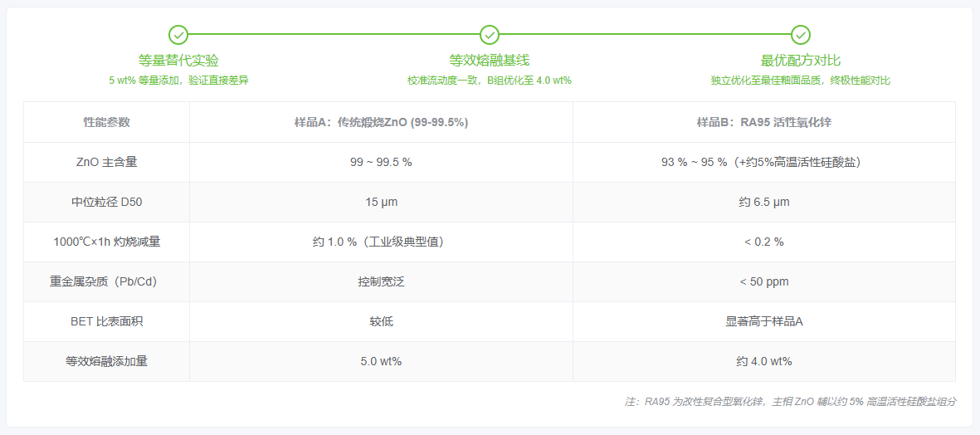
Task: Click the 显著高于样品A cell
Action: [x=763, y=322]
